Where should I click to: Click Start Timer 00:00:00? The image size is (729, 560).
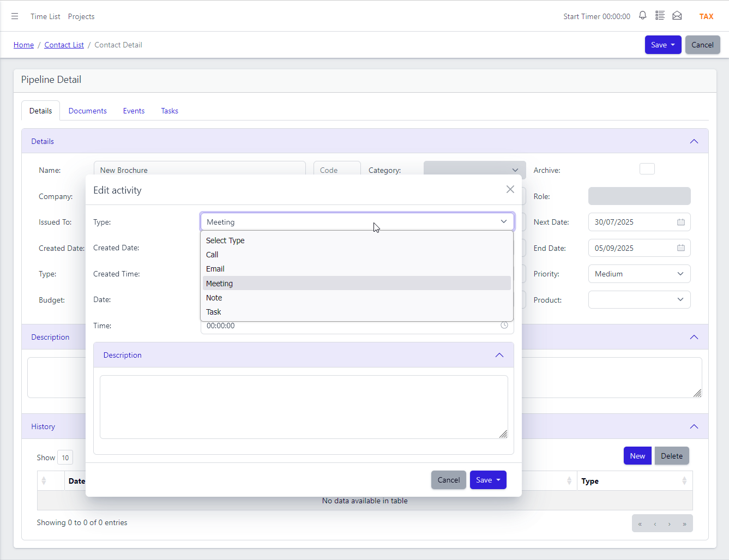tap(597, 16)
